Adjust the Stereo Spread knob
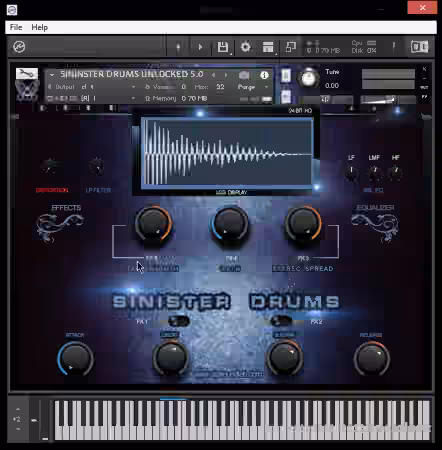The image size is (442, 450). [x=303, y=224]
